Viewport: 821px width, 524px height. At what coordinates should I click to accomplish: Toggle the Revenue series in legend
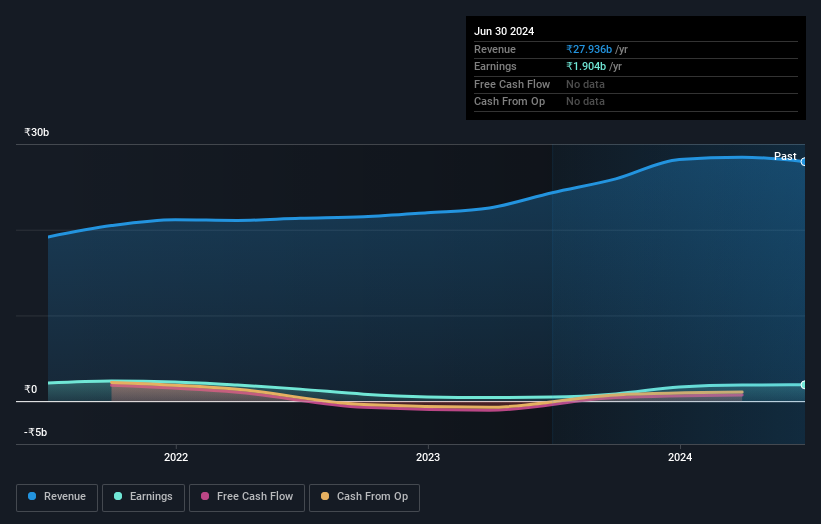click(57, 497)
